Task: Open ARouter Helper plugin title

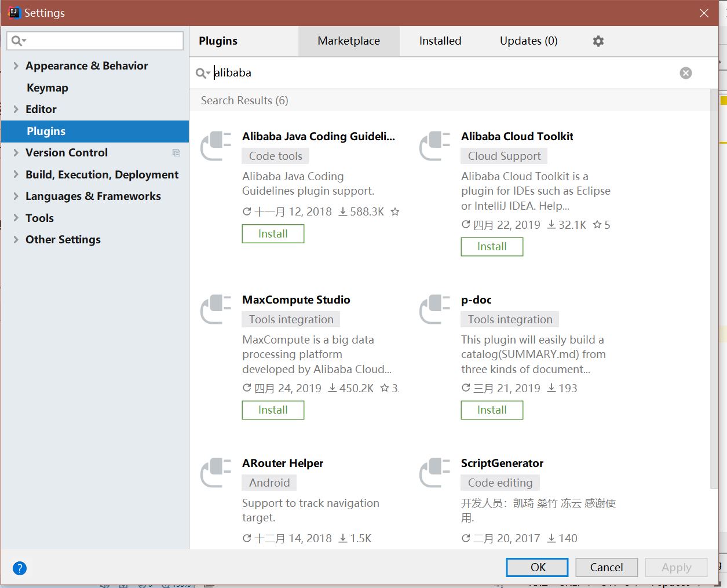Action: [x=283, y=463]
